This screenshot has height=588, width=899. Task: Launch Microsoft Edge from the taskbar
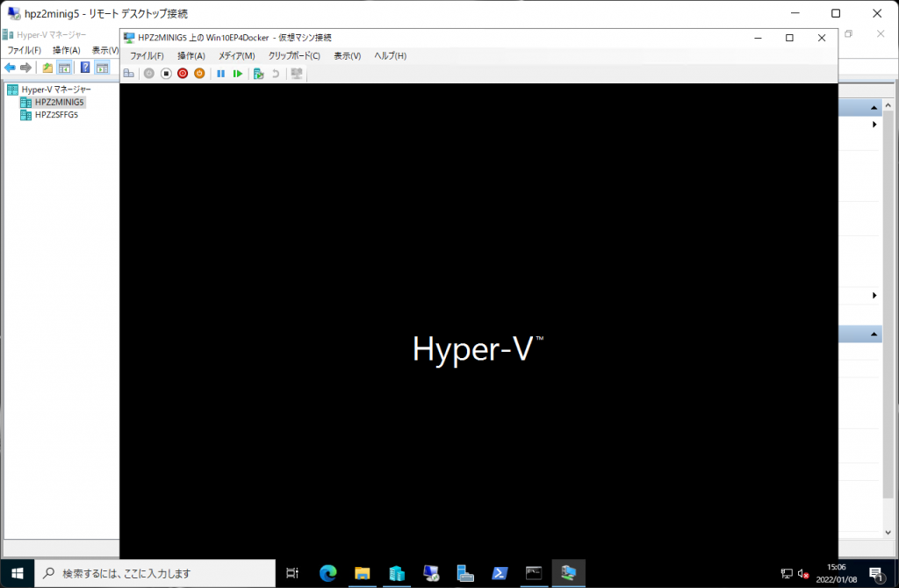pyautogui.click(x=328, y=573)
